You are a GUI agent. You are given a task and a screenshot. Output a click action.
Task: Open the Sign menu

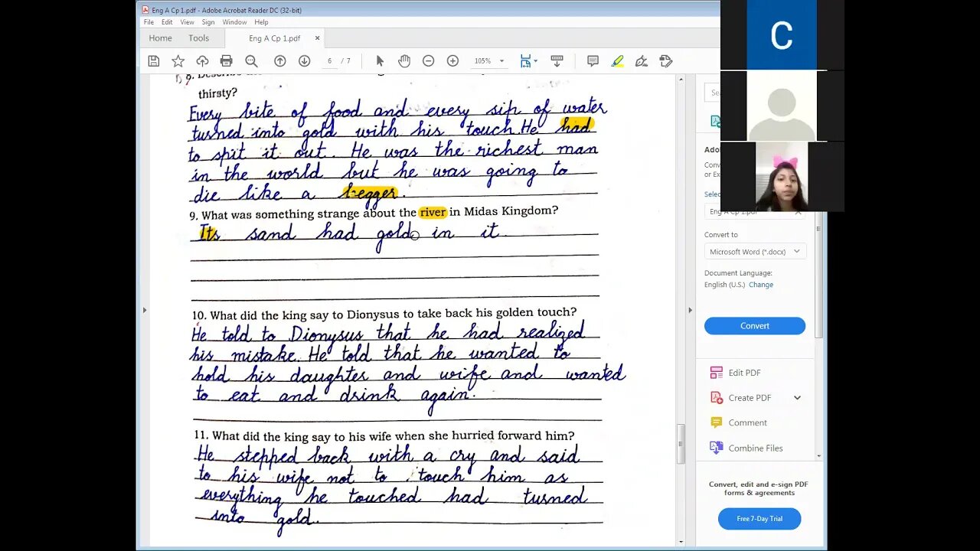pos(208,22)
